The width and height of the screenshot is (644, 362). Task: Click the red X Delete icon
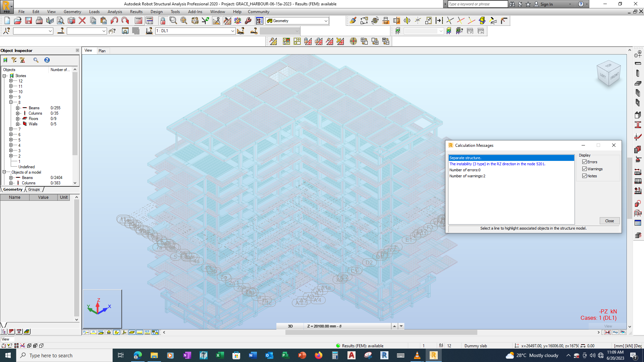click(82, 21)
